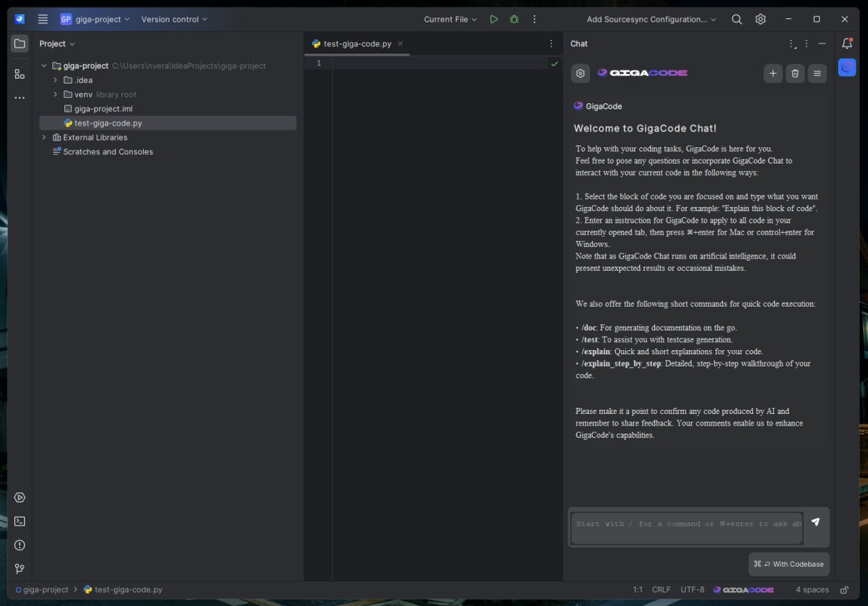Screen dimensions: 868x606
Task: Click the cursor position 1:1 indicator
Action: coord(637,590)
